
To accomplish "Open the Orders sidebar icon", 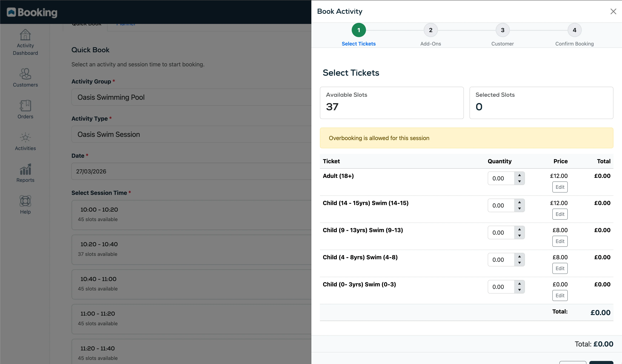I will pyautogui.click(x=25, y=106).
